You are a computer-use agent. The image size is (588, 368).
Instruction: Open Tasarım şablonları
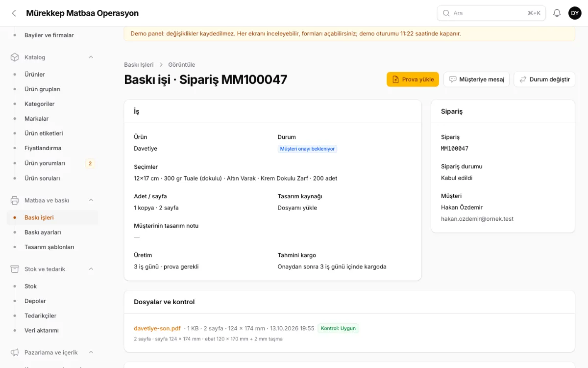coord(53,247)
